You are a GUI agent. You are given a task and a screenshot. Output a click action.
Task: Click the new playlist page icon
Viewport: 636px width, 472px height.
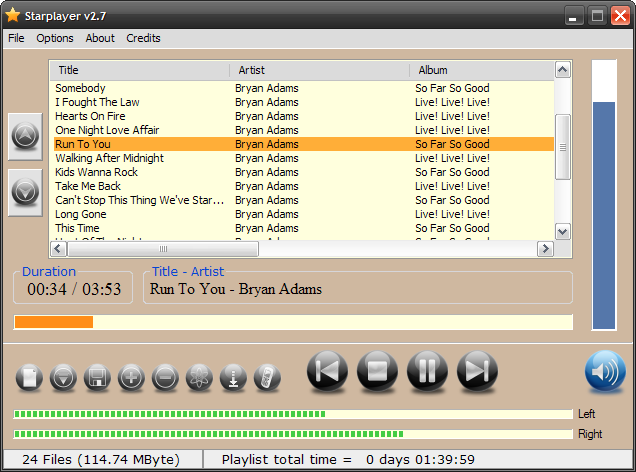pos(30,377)
